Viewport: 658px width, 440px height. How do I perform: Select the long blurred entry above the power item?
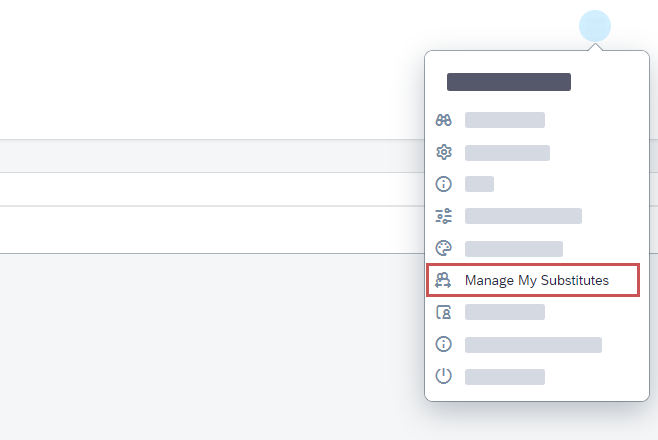(x=533, y=344)
